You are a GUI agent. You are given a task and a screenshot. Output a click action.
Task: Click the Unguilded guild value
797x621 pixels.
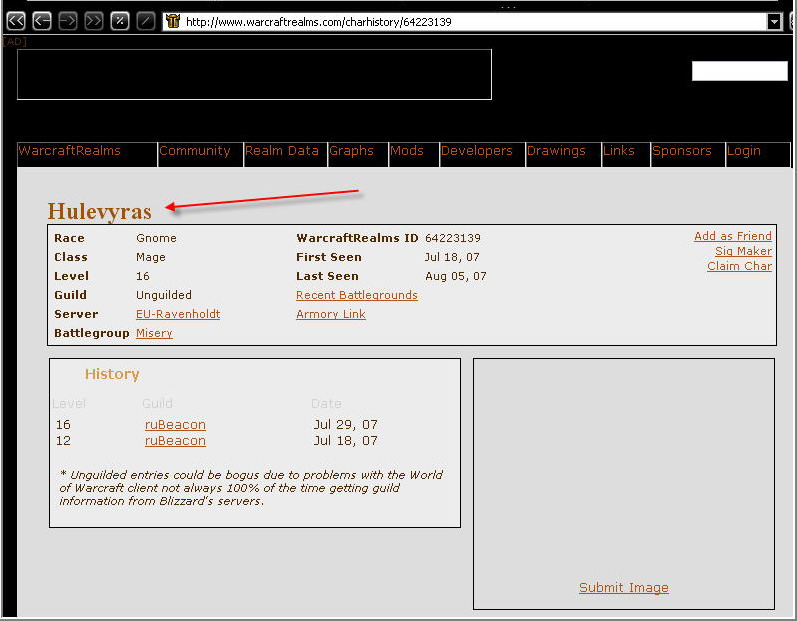pos(164,295)
